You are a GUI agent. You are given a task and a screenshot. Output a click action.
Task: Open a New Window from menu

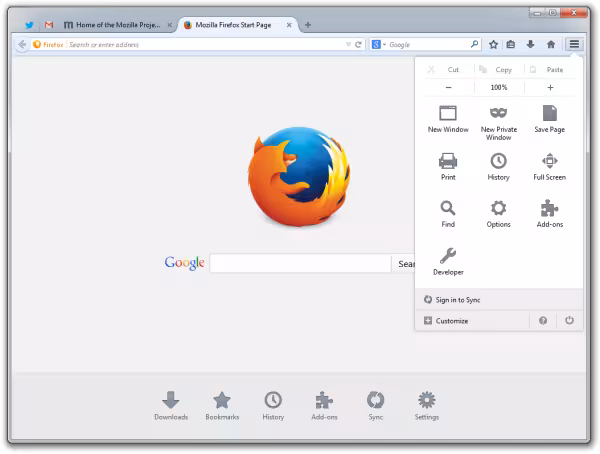tap(448, 119)
